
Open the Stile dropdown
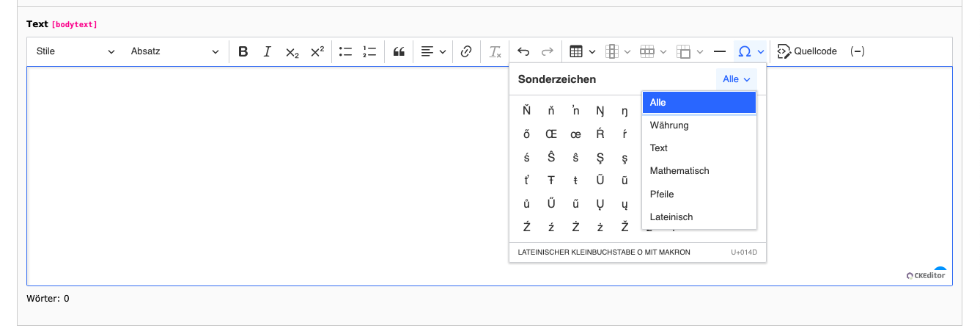[75, 51]
